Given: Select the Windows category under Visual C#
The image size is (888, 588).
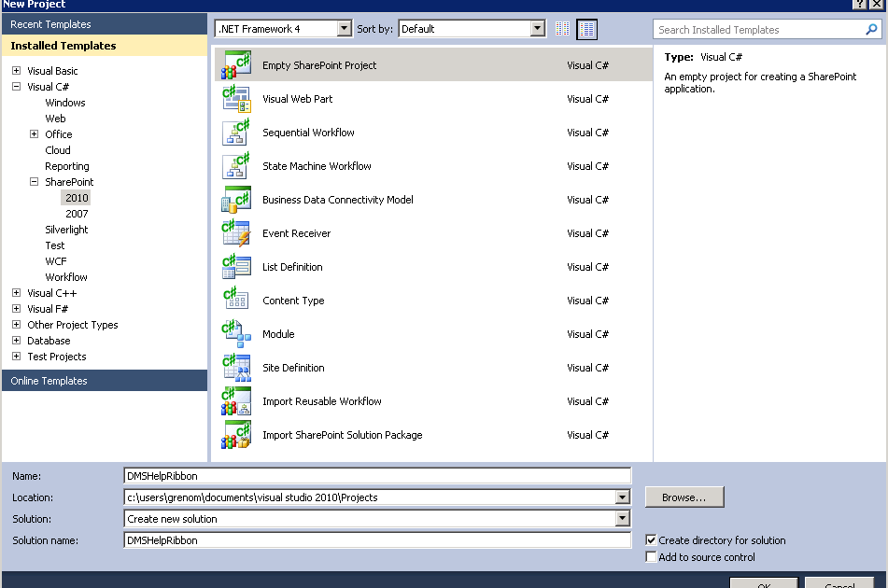Looking at the screenshot, I should pyautogui.click(x=65, y=103).
